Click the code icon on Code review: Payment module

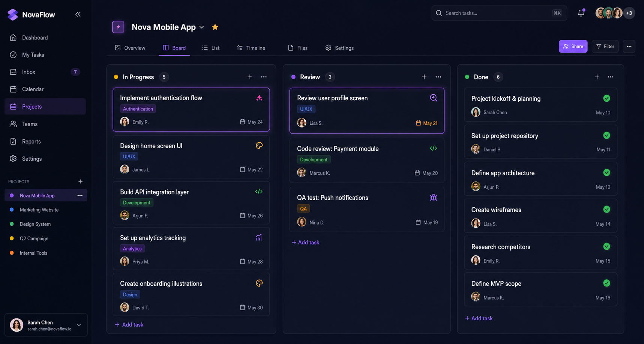(x=433, y=148)
